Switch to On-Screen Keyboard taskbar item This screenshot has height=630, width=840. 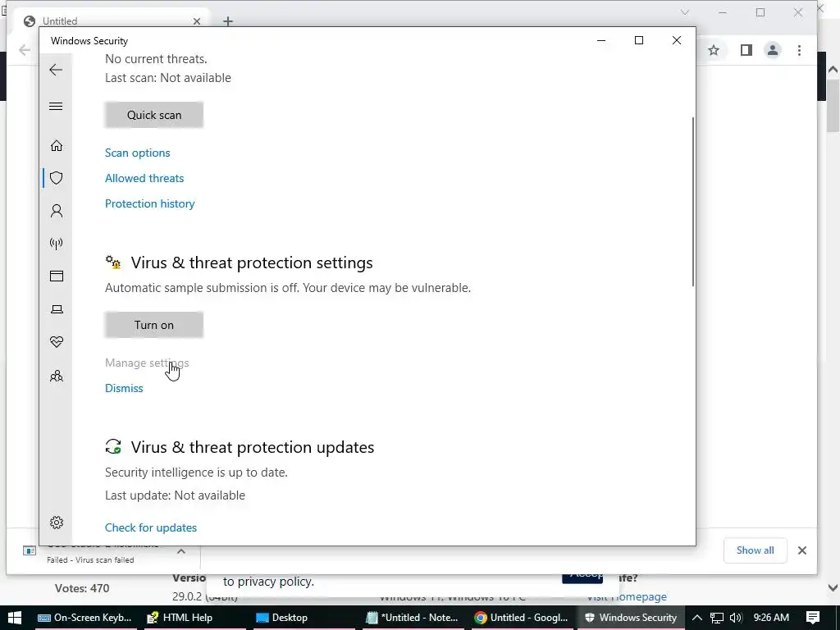tap(84, 618)
